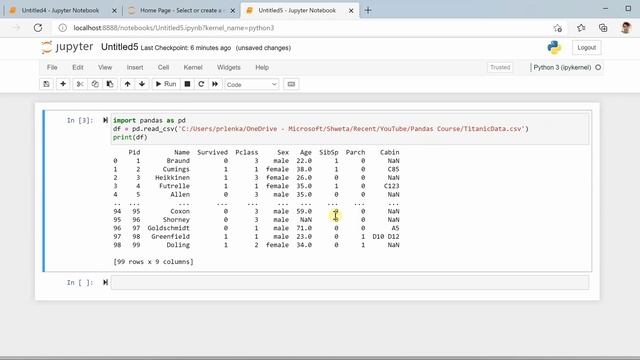Refresh the browser page

pyautogui.click(x=38, y=28)
